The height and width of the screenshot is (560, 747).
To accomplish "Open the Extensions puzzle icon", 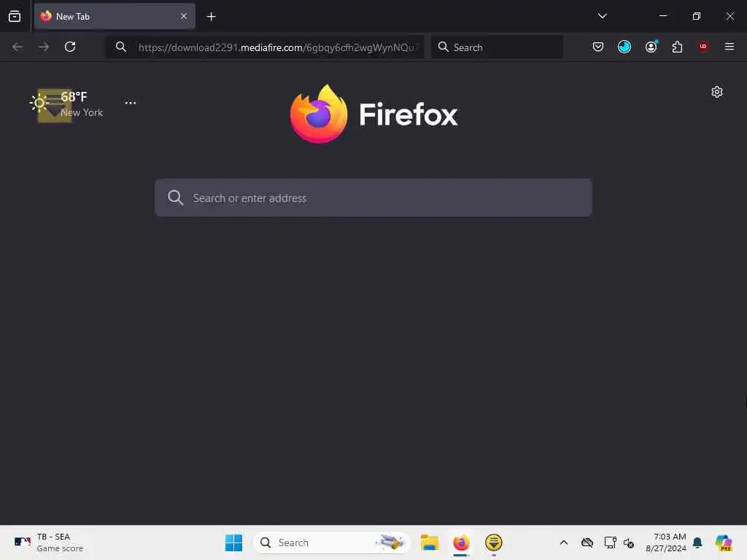I will pyautogui.click(x=677, y=47).
